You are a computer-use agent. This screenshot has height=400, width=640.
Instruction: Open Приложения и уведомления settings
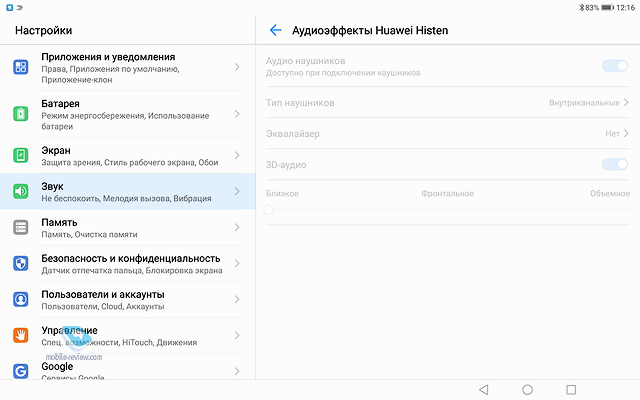[x=127, y=68]
